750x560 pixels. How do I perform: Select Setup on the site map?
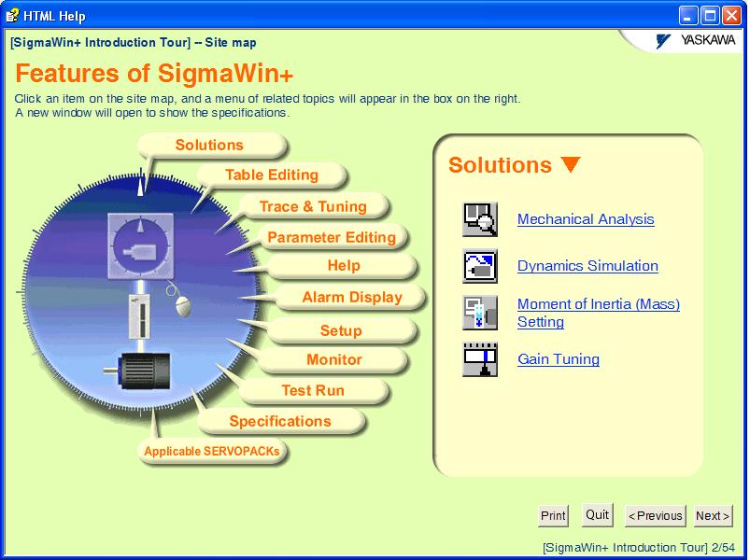[341, 330]
